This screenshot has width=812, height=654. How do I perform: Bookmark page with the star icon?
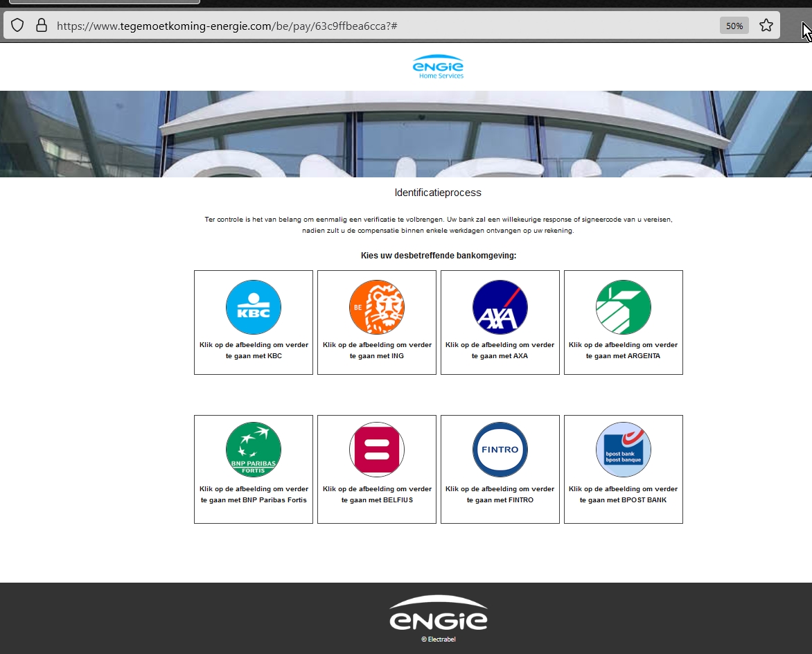pyautogui.click(x=766, y=26)
